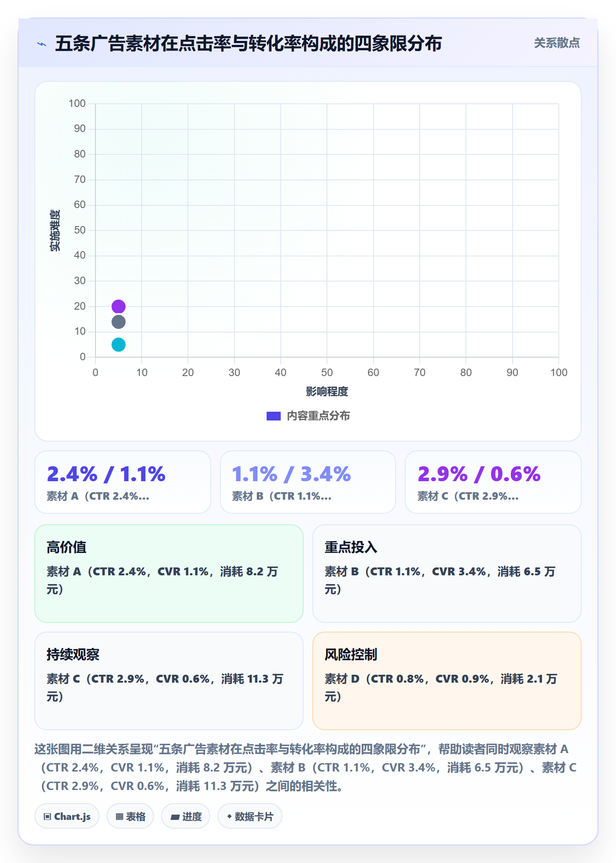Click the 内容重点分布 legend label
616x863 pixels.
(318, 416)
